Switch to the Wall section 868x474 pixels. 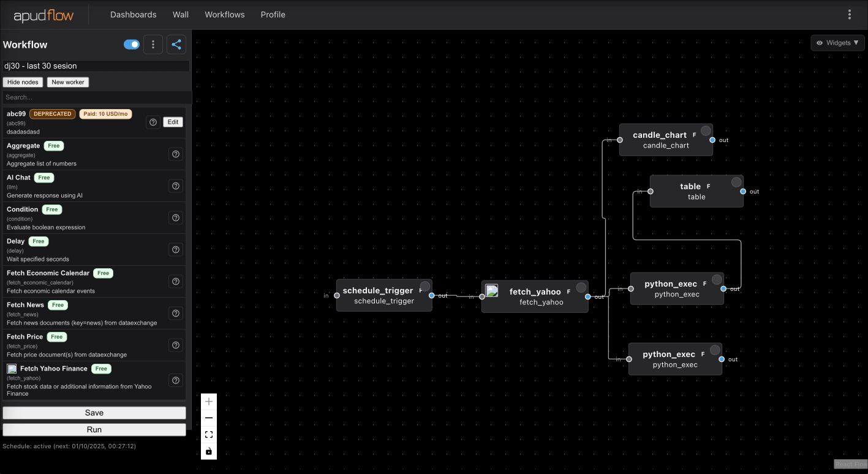(x=180, y=14)
